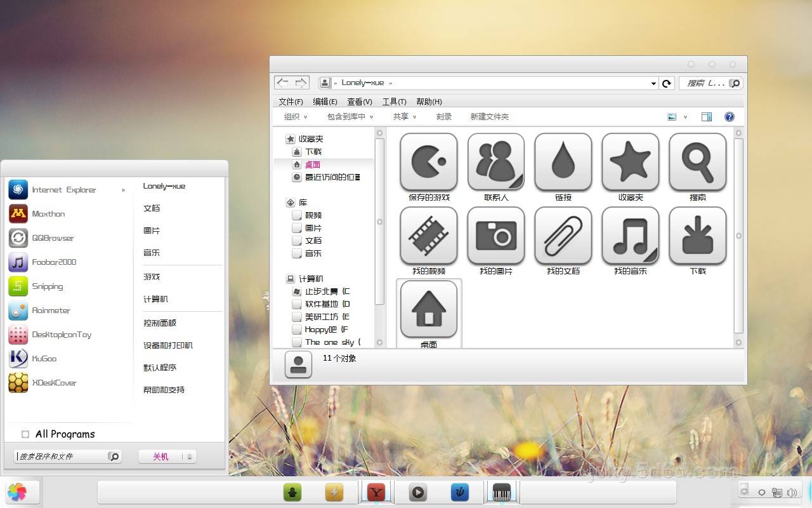Open the 我的视频 film folder icon
The image size is (812, 508).
(x=429, y=236)
